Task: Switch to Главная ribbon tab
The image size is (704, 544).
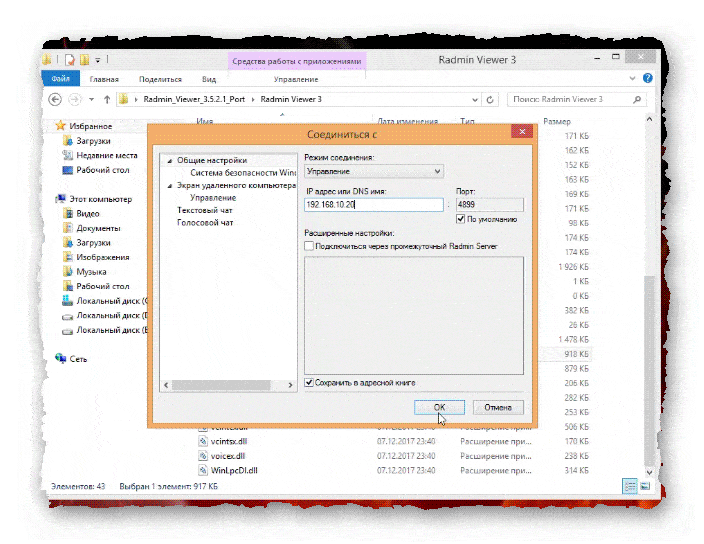Action: [104, 79]
